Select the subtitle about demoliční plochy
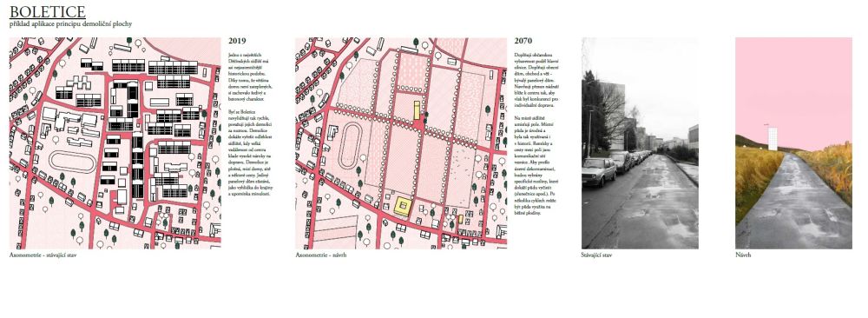Screen dimensions: 868x318 click(71, 23)
